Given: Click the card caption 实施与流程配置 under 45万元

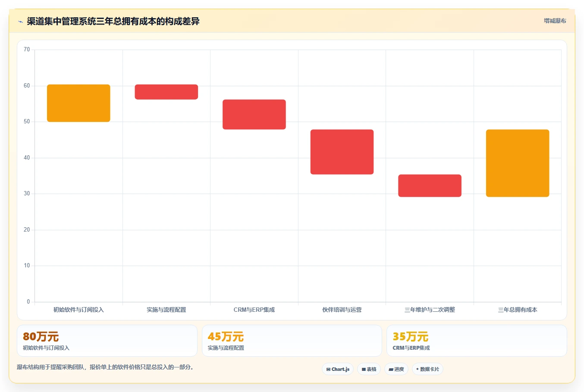Looking at the screenshot, I should coord(226,348).
